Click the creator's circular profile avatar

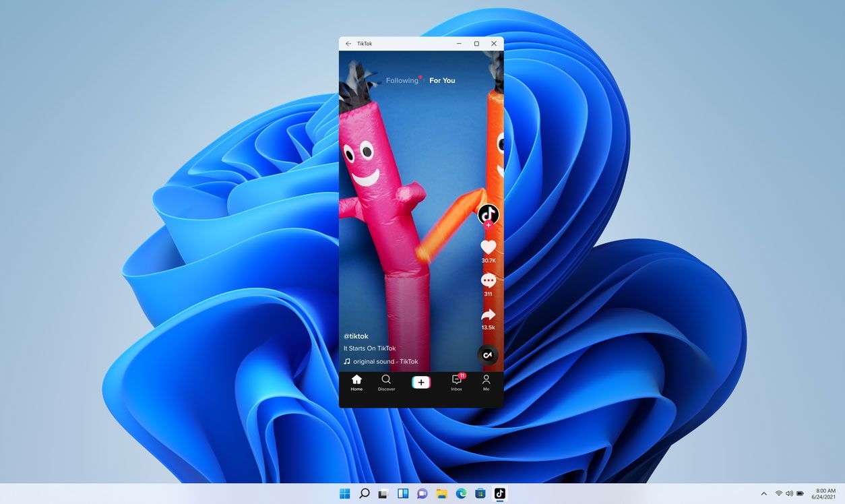(x=487, y=214)
